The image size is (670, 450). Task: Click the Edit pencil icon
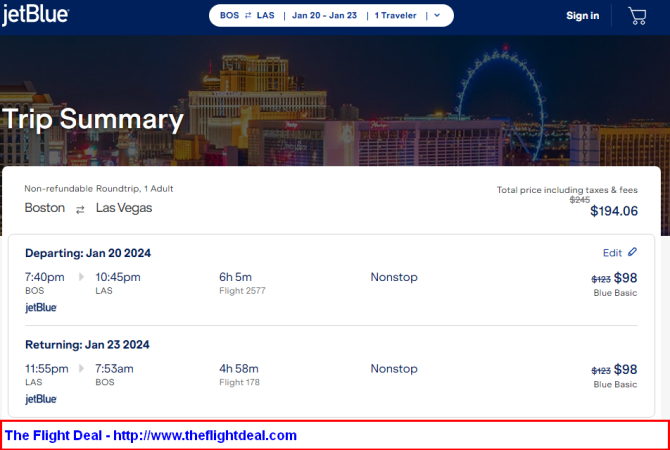click(x=632, y=252)
